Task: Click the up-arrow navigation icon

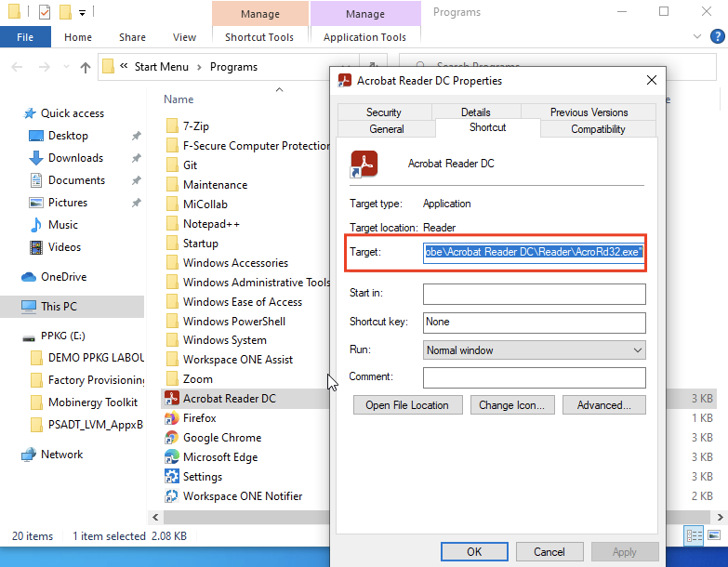Action: (x=86, y=67)
